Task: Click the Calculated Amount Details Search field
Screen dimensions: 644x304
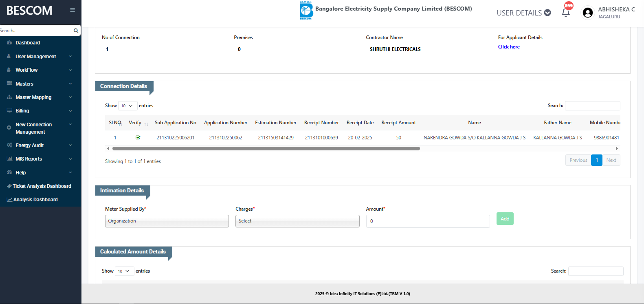Action: (x=596, y=271)
